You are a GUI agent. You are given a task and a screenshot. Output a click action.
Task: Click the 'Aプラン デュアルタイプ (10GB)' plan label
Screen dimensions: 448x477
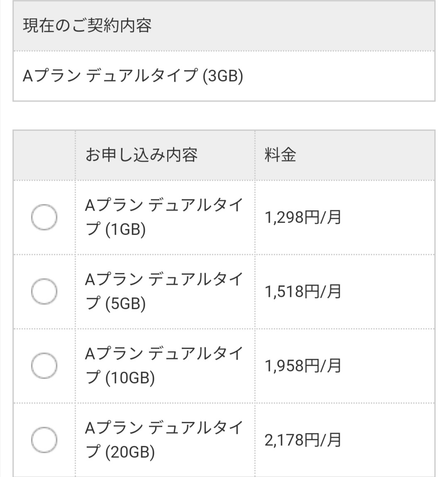pyautogui.click(x=164, y=365)
